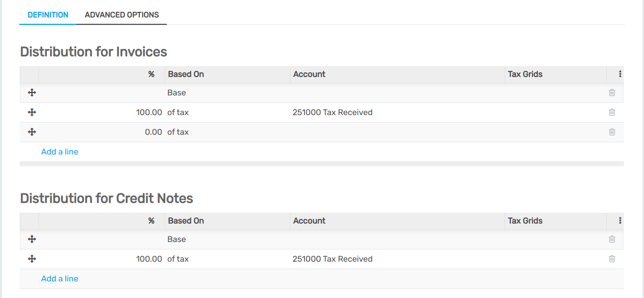Image resolution: width=644 pixels, height=298 pixels.
Task: Remove the 0.00 of tax line with trash icon
Action: 612,132
